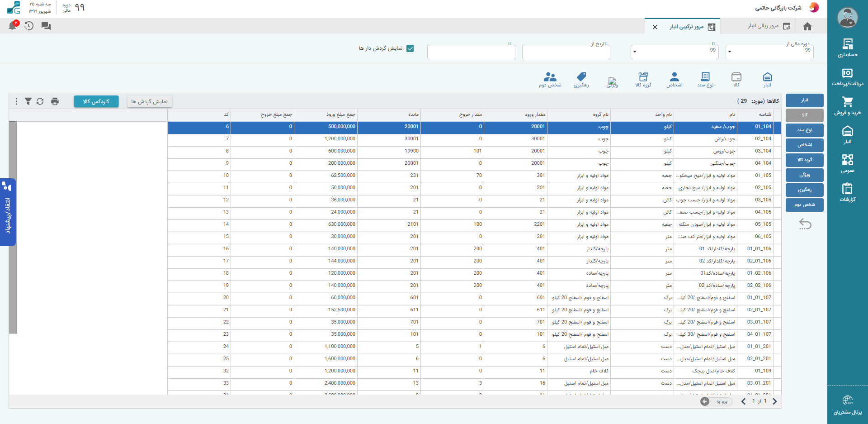Toggle the نمایش گردش دار ها checkbox
868x424 pixels.
(x=410, y=48)
